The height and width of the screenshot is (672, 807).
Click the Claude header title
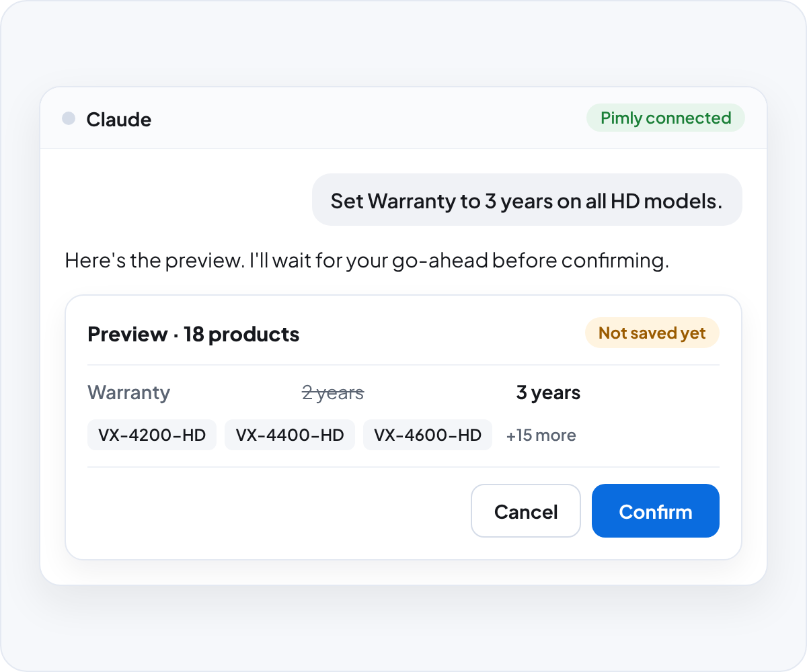pos(119,120)
